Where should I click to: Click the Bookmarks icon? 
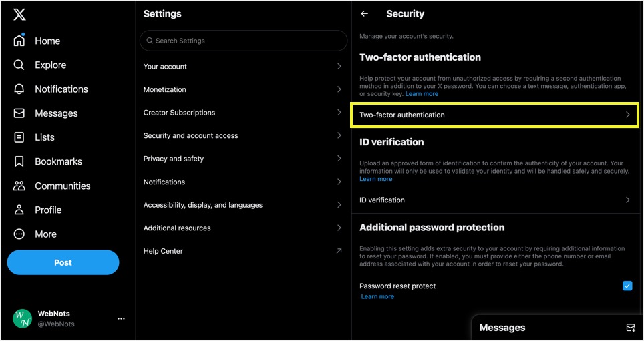19,161
